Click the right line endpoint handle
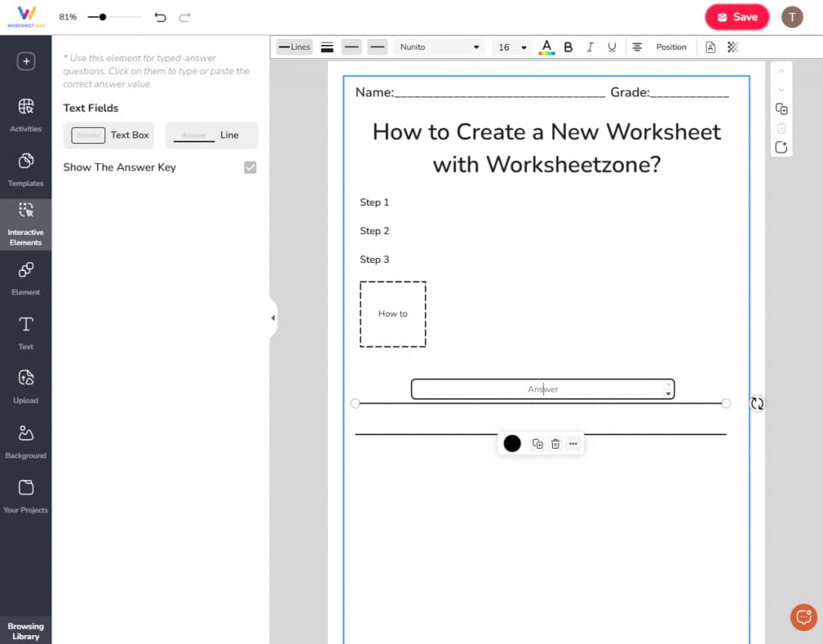The height and width of the screenshot is (644, 823). tap(726, 403)
